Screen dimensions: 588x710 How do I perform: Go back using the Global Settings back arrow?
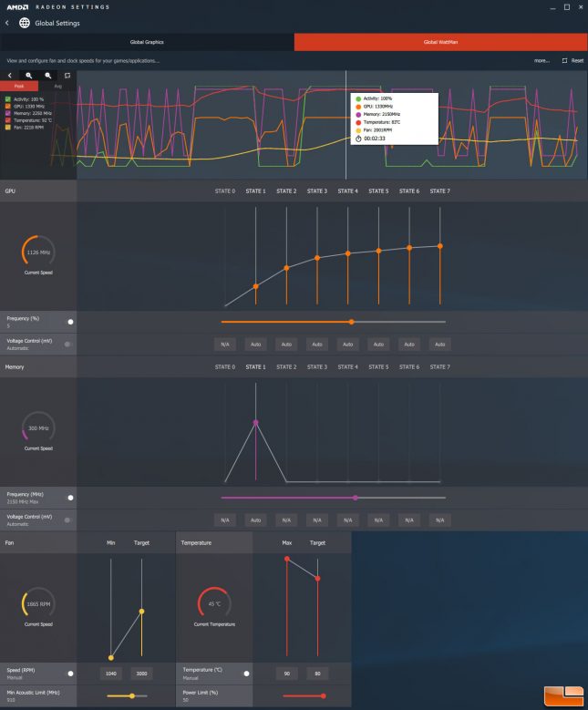pyautogui.click(x=7, y=23)
